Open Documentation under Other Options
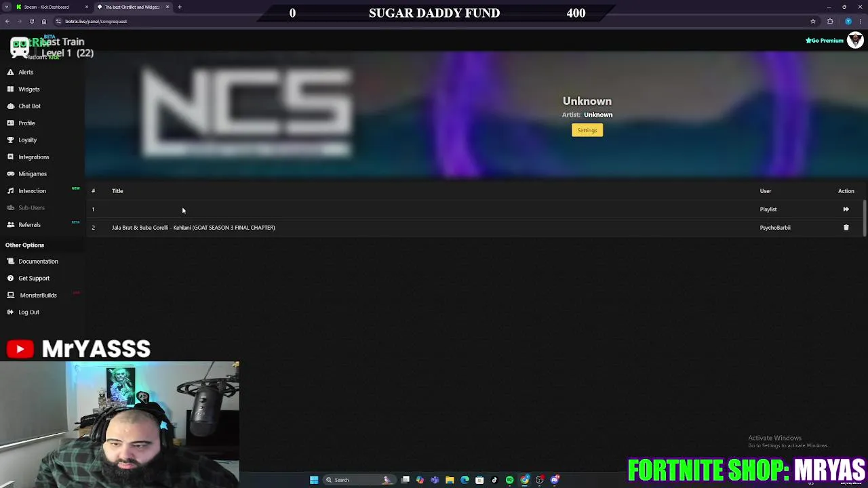 pos(33,261)
